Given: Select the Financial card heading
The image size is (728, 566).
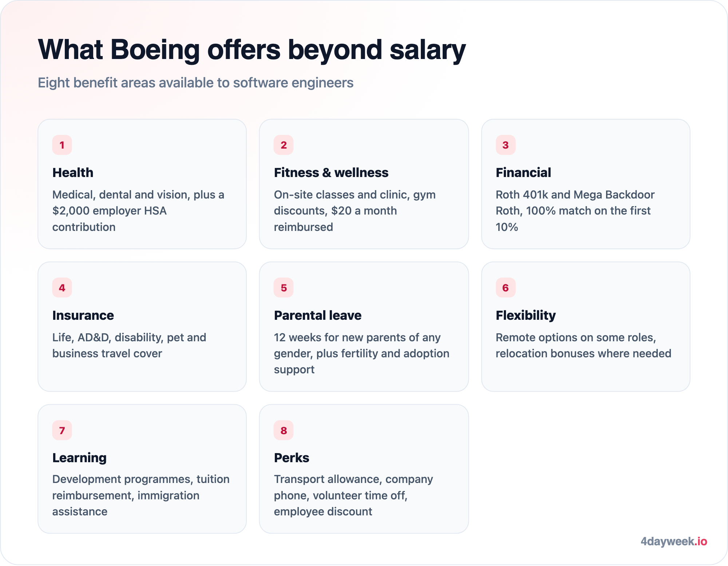Looking at the screenshot, I should click(x=523, y=173).
